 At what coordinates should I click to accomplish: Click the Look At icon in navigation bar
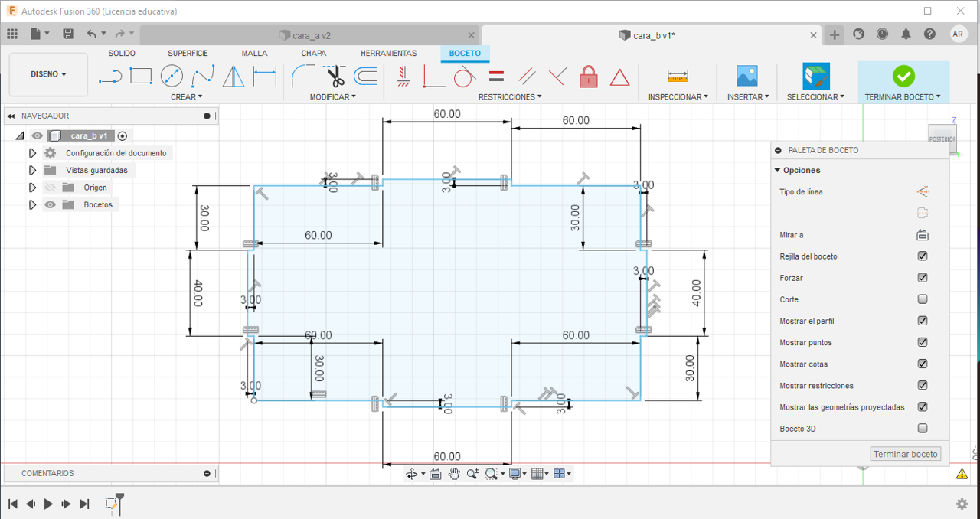click(435, 474)
